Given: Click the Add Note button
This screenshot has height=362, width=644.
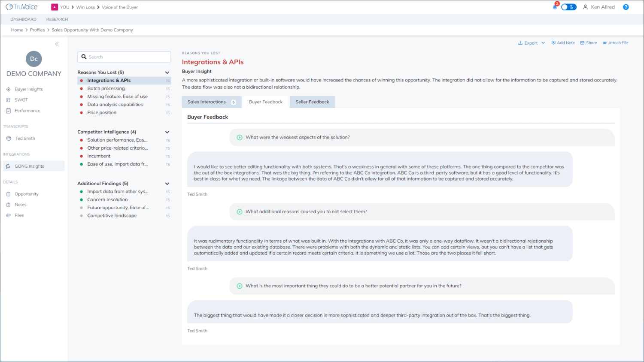Looking at the screenshot, I should (x=563, y=43).
